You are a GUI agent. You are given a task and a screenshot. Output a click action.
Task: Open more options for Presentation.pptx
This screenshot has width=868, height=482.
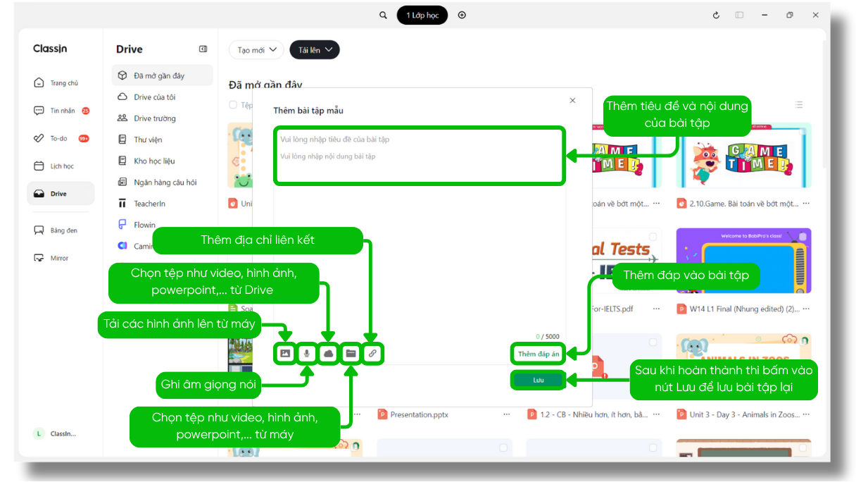point(506,415)
